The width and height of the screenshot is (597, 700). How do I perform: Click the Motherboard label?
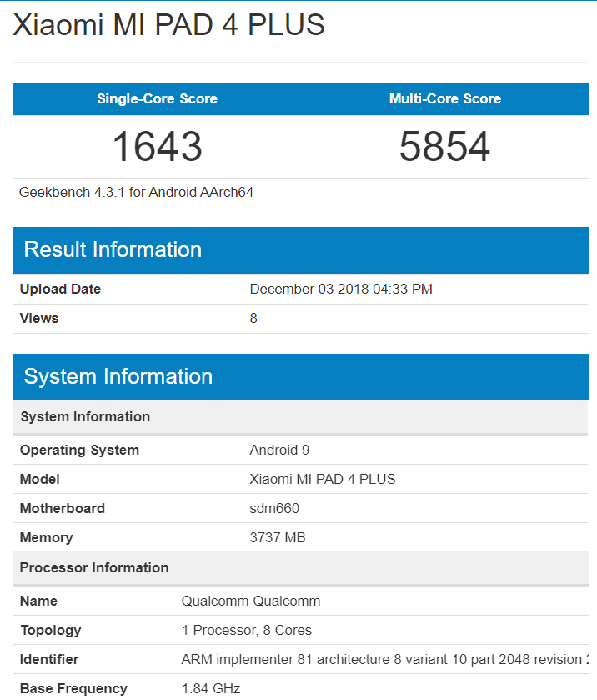[63, 508]
